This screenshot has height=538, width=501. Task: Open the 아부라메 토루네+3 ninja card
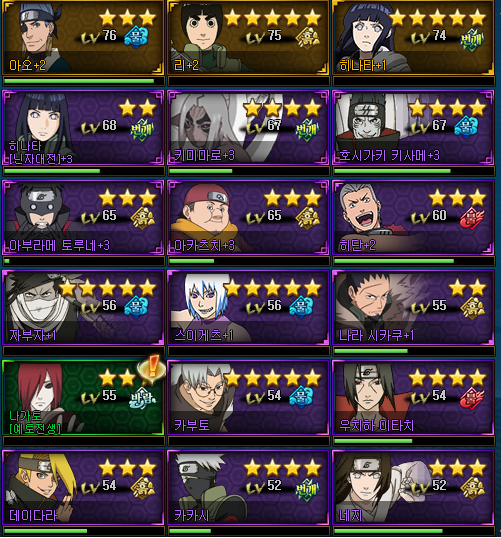tap(83, 218)
